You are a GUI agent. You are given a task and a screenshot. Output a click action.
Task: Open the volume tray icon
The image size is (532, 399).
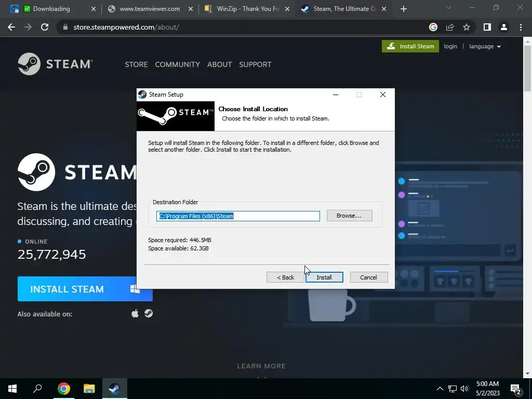point(464,389)
